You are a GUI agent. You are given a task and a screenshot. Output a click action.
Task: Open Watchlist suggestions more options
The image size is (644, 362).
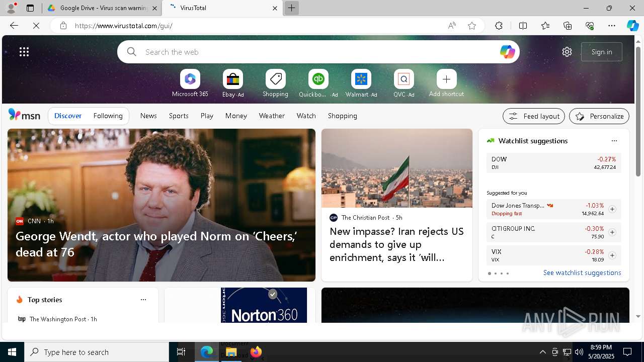pyautogui.click(x=614, y=141)
